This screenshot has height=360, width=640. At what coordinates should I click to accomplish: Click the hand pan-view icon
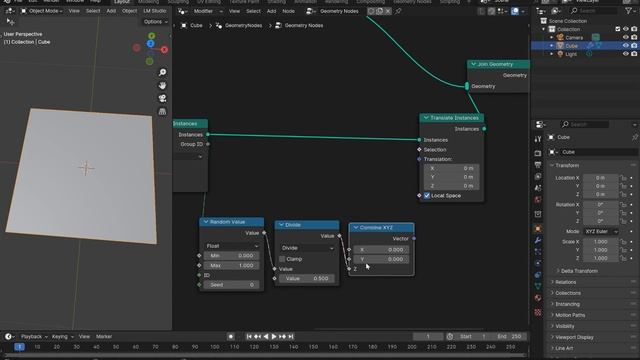[x=162, y=86]
